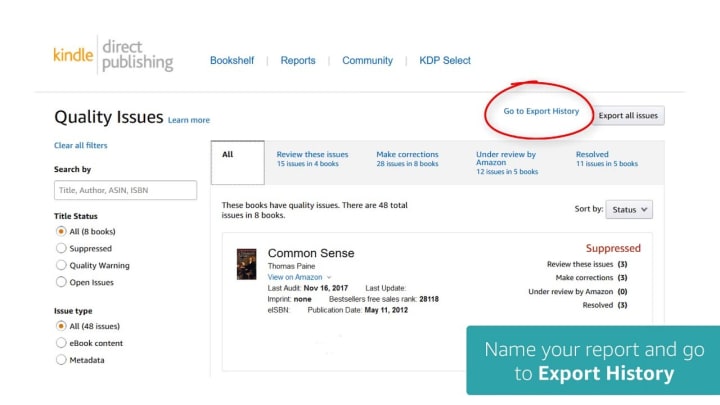Expand View on Amazon chevron

pos(329,277)
